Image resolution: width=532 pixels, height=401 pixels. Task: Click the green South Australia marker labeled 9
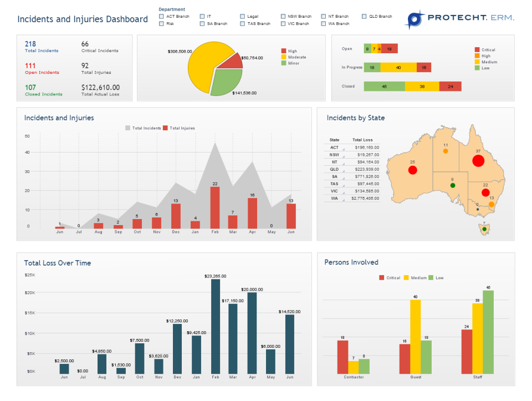click(453, 185)
